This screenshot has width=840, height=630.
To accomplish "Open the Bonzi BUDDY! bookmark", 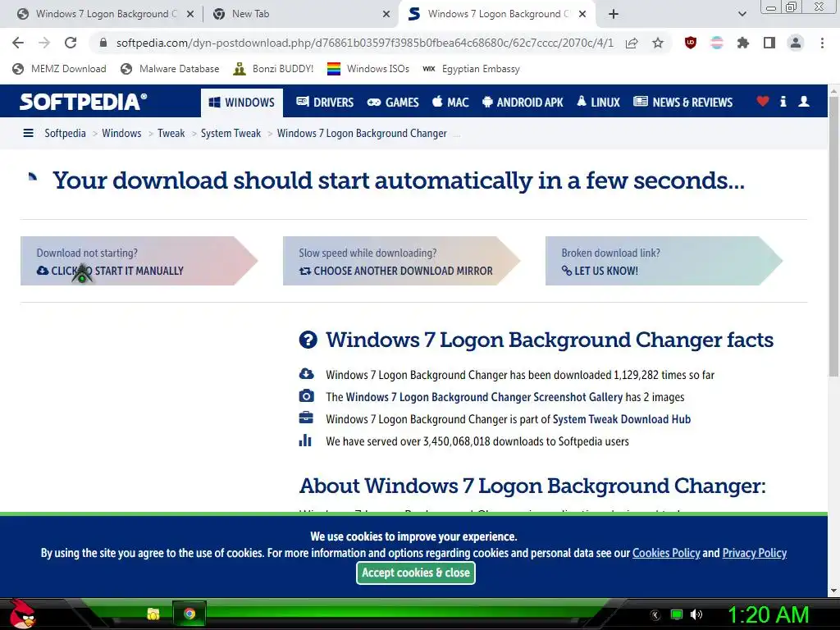I will (274, 69).
